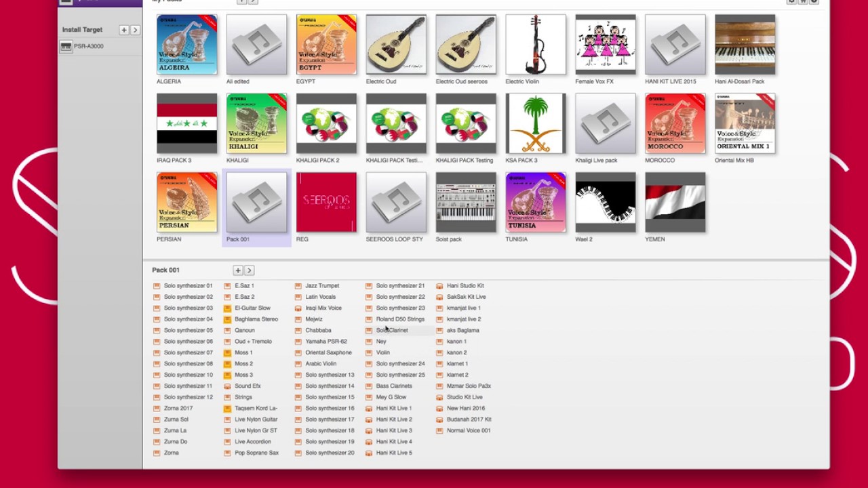Select the IRAQ PACK 3 flag icon
This screenshot has width=868, height=488.
(186, 123)
